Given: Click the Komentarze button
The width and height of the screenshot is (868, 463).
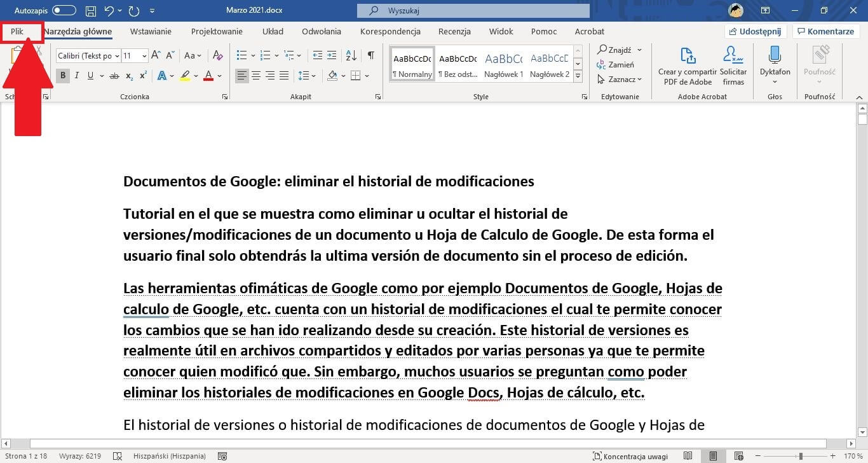Looking at the screenshot, I should [x=826, y=31].
